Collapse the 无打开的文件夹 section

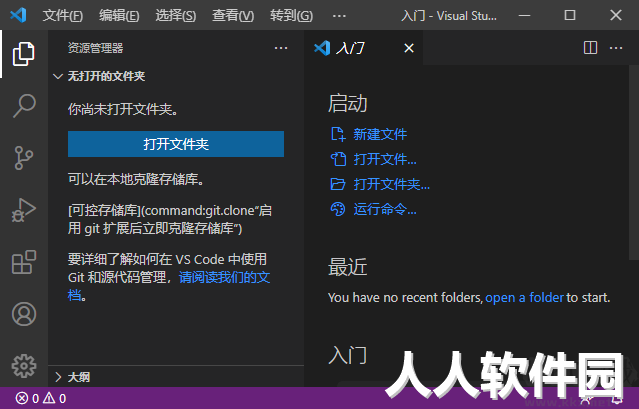coord(58,76)
